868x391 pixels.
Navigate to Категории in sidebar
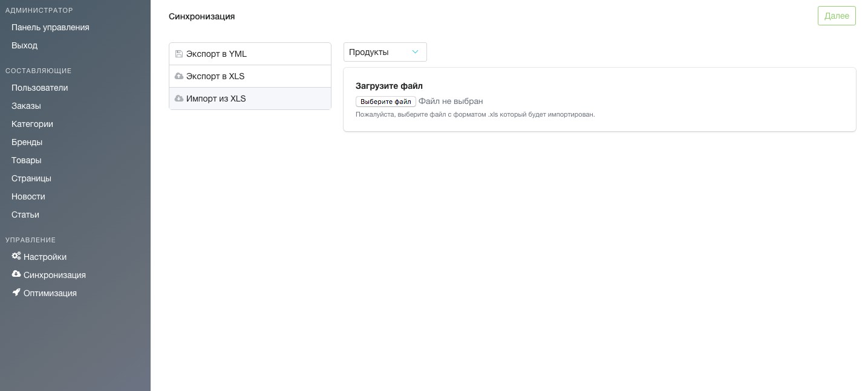click(32, 124)
